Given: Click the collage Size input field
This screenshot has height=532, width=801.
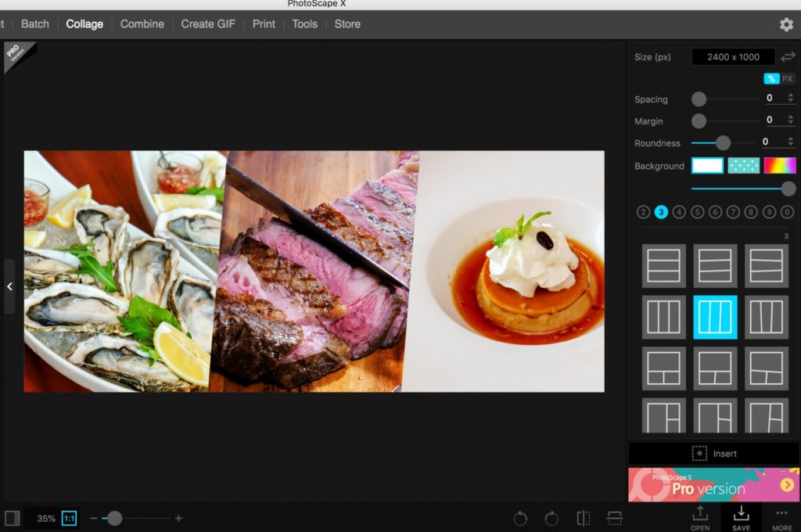Looking at the screenshot, I should tap(733, 57).
